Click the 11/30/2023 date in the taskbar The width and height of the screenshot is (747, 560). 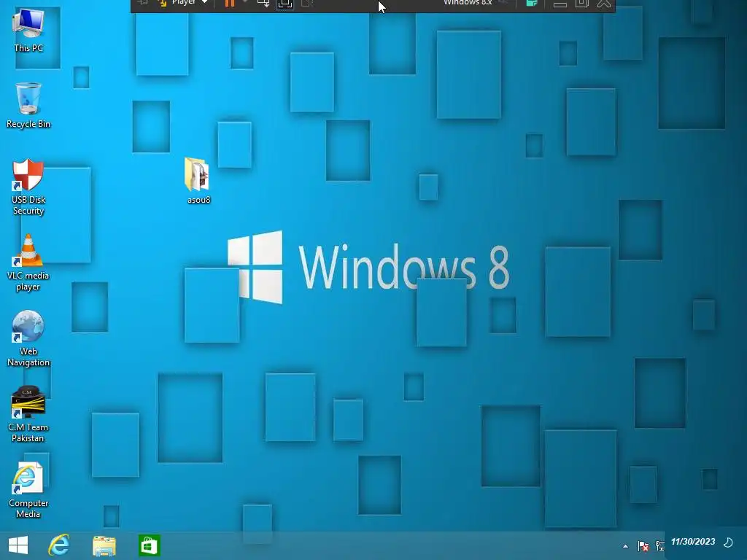pos(693,542)
